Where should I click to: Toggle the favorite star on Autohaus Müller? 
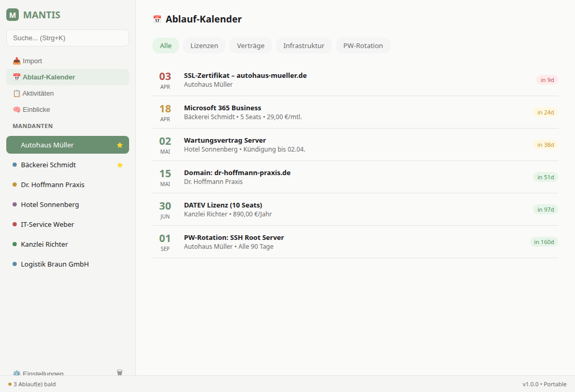[119, 145]
